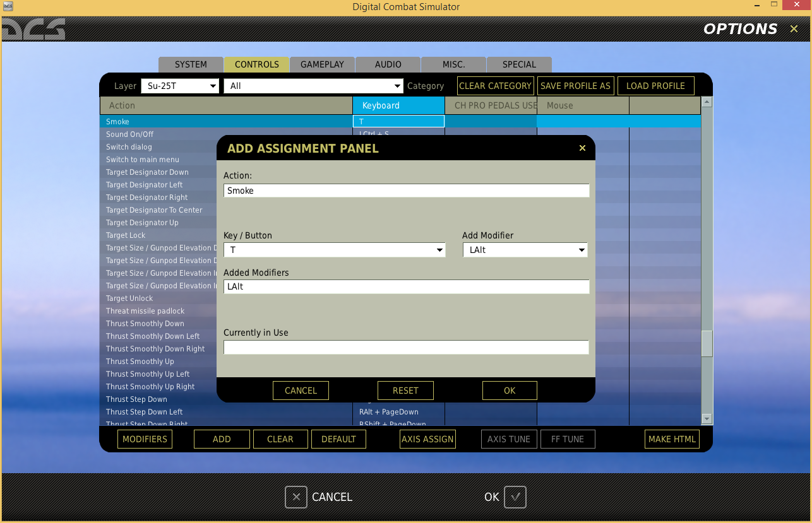This screenshot has height=523, width=812.
Task: Click the DCS logo in the header
Action: coord(33,29)
